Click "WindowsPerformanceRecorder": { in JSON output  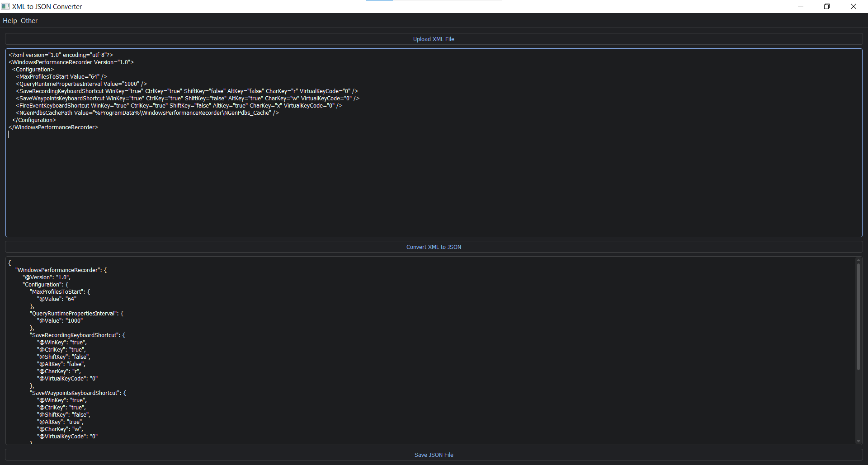click(x=61, y=270)
